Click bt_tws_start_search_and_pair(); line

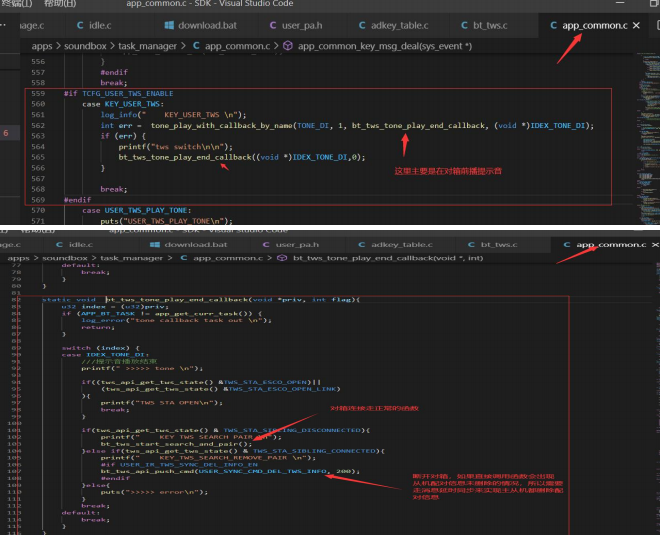tap(176, 444)
